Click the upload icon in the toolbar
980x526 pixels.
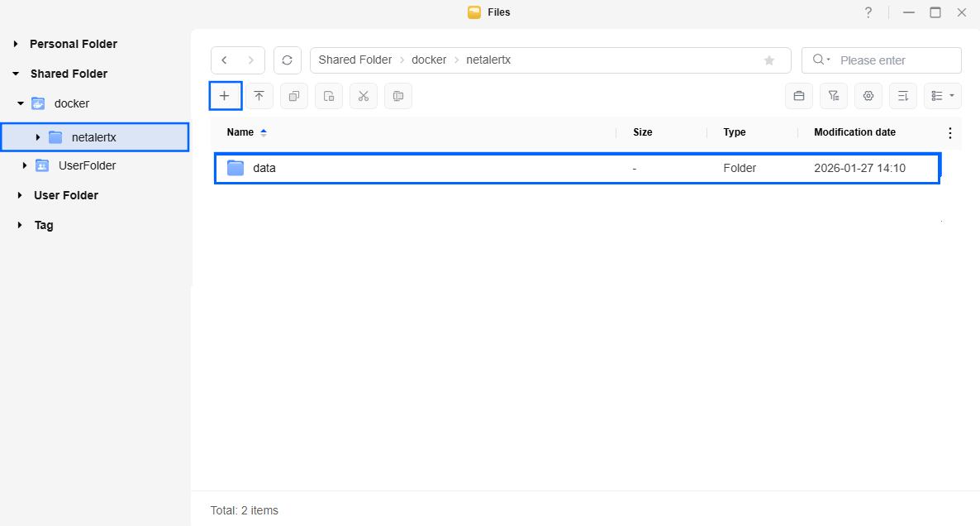point(259,96)
